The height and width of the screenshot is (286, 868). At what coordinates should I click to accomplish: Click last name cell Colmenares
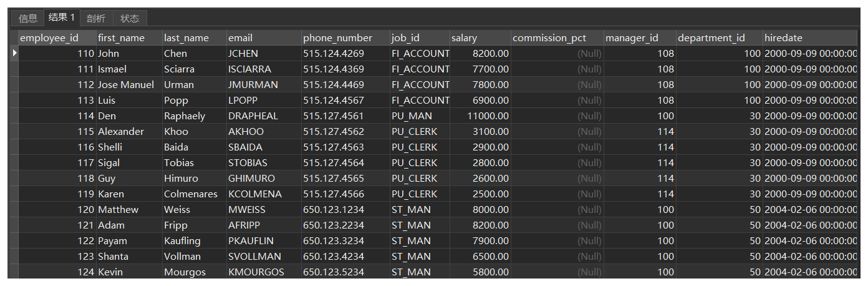coord(194,194)
